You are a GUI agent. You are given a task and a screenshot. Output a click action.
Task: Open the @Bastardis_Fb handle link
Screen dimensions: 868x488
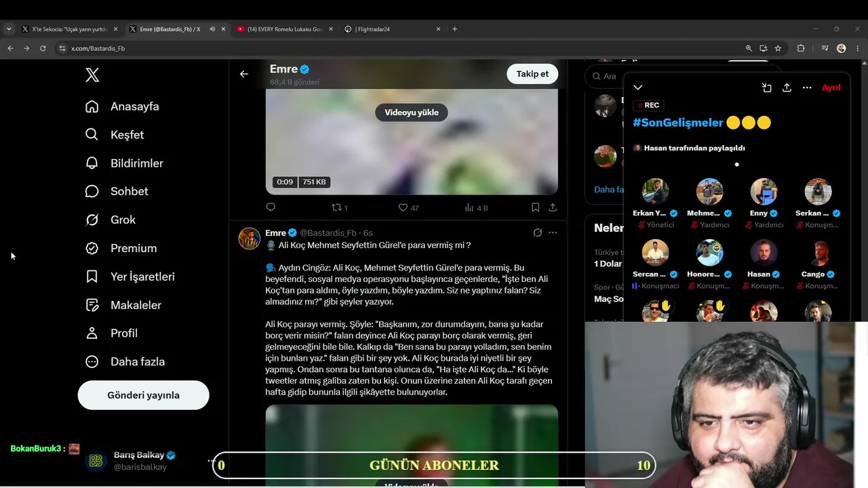point(328,232)
